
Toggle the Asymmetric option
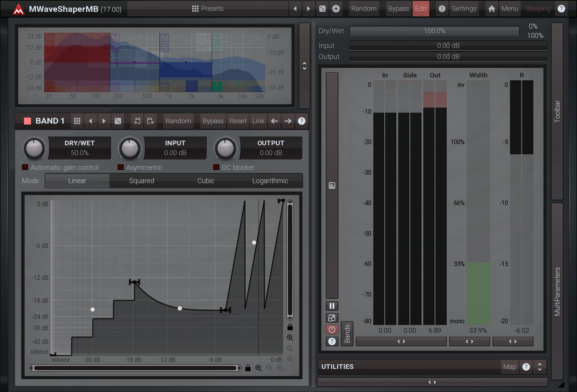[121, 167]
